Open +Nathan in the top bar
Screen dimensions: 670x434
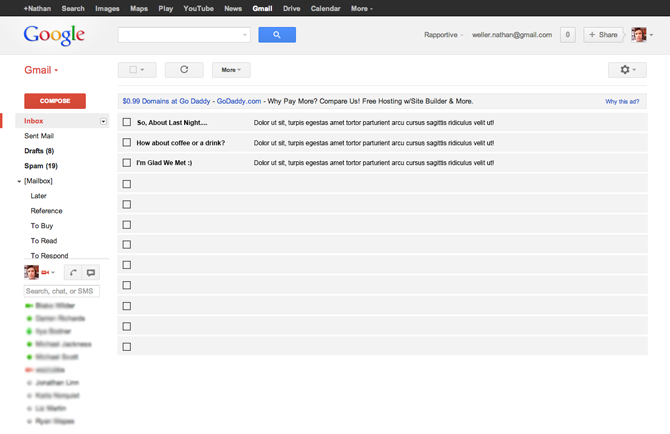pyautogui.click(x=37, y=8)
